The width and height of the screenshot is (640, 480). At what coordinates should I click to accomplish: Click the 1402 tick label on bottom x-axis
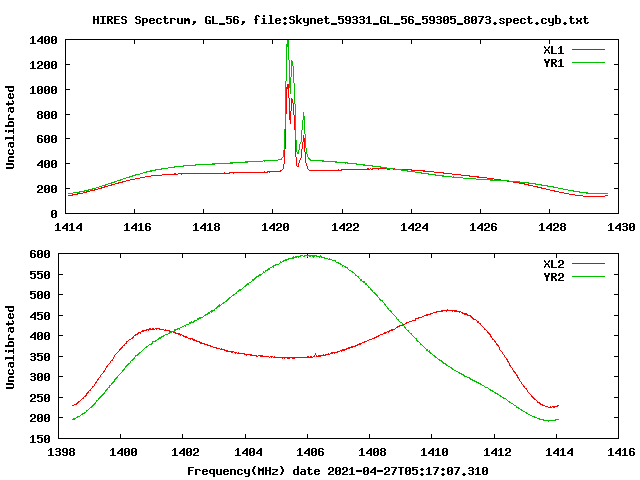185,452
